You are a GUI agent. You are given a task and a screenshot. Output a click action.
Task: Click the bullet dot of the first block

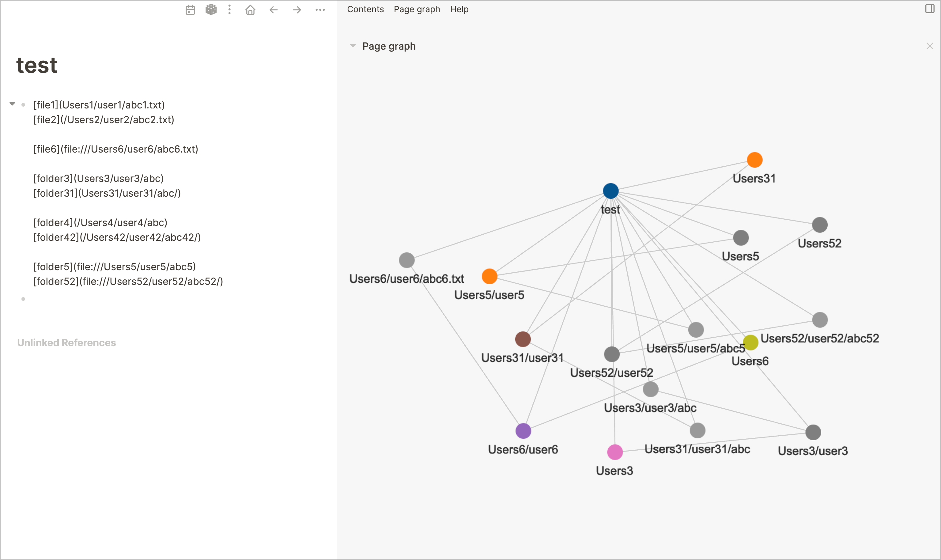pyautogui.click(x=24, y=104)
